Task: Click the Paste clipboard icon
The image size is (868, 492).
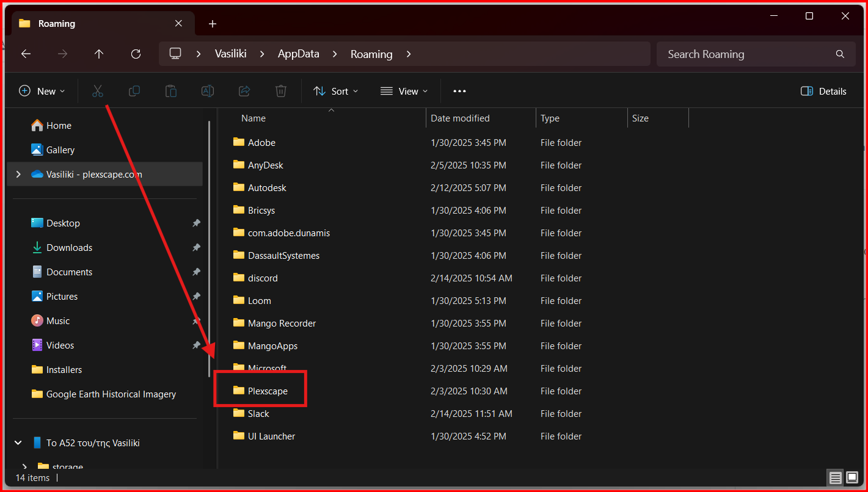Action: 171,91
